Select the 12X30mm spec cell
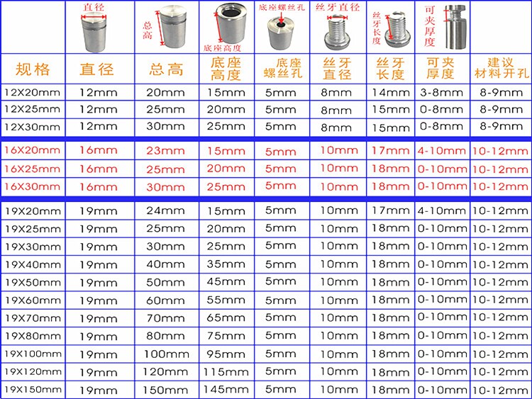 [x=33, y=127]
